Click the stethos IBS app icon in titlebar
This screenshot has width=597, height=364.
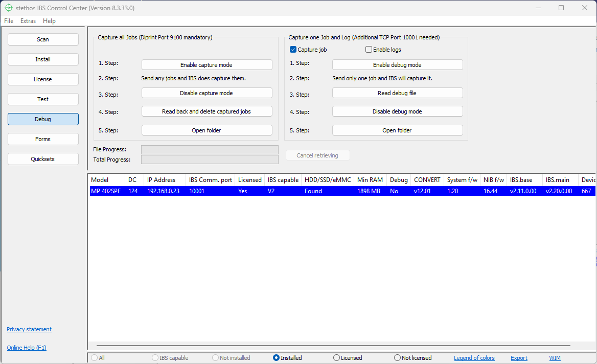[x=8, y=8]
